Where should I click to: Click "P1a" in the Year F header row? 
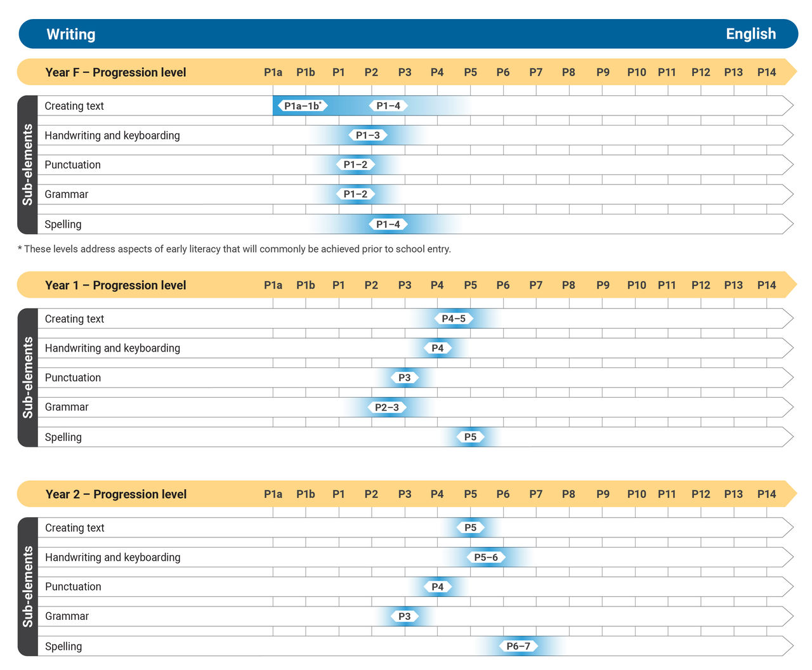pos(273,72)
